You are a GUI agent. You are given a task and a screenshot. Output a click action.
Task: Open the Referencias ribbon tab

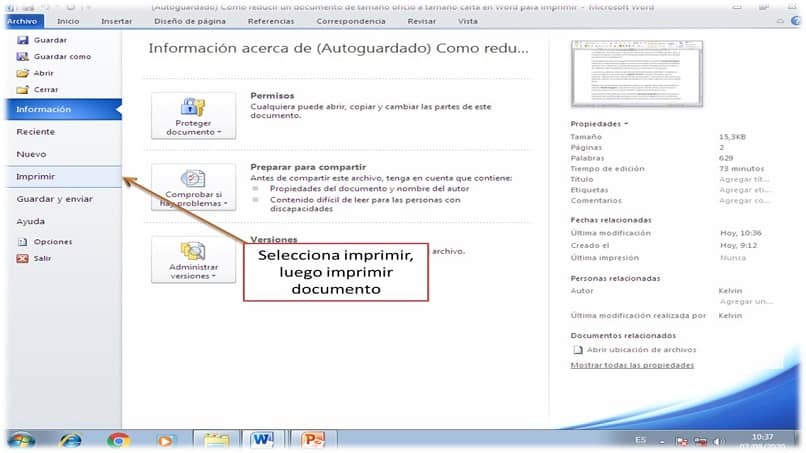point(271,21)
